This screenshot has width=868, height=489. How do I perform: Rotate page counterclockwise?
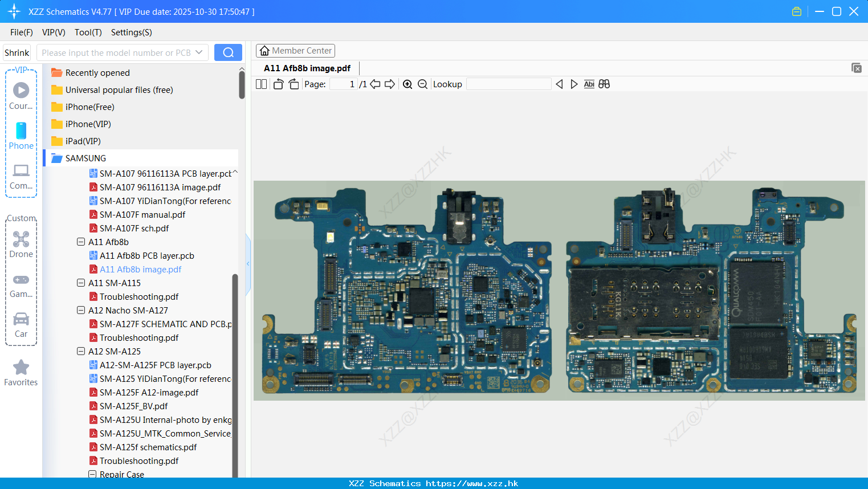(278, 84)
